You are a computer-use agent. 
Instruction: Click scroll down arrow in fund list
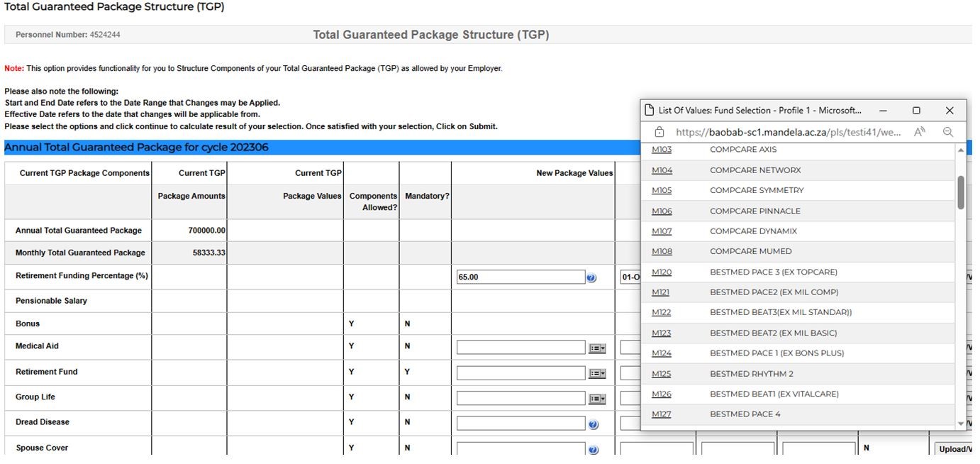pyautogui.click(x=961, y=424)
